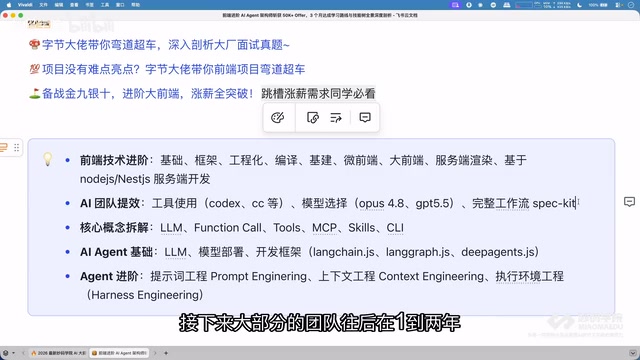The height and width of the screenshot is (360, 640).
Task: Click the text spec-kit
Action: tap(554, 203)
